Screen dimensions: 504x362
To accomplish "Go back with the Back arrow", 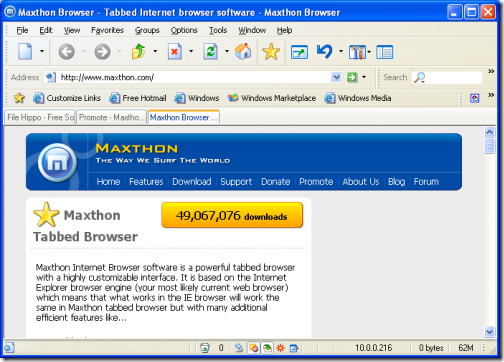I will coord(66,52).
